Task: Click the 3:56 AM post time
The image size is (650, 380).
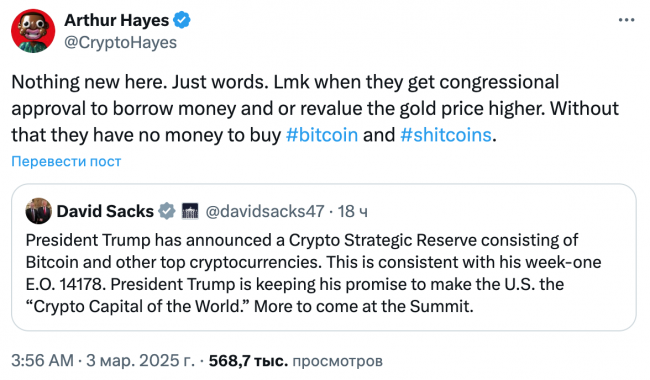Action: point(42,361)
